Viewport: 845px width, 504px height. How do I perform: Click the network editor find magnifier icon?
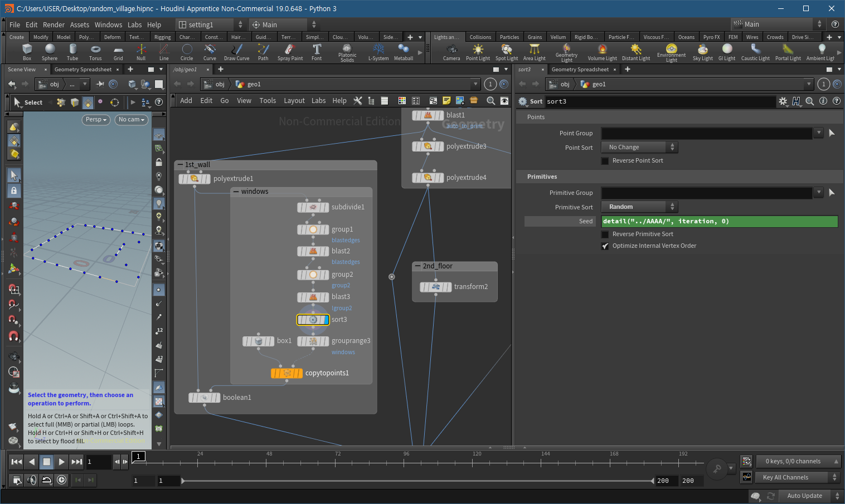pos(491,101)
